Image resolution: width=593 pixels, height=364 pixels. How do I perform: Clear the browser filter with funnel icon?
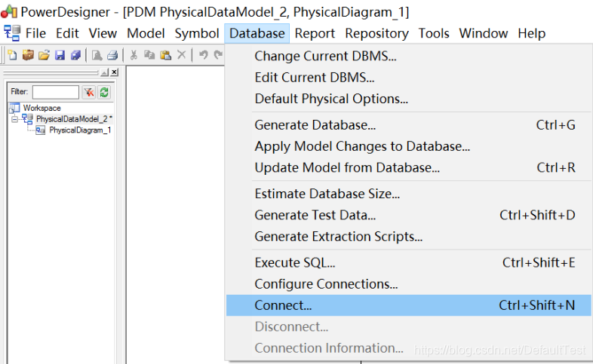pyautogui.click(x=89, y=92)
